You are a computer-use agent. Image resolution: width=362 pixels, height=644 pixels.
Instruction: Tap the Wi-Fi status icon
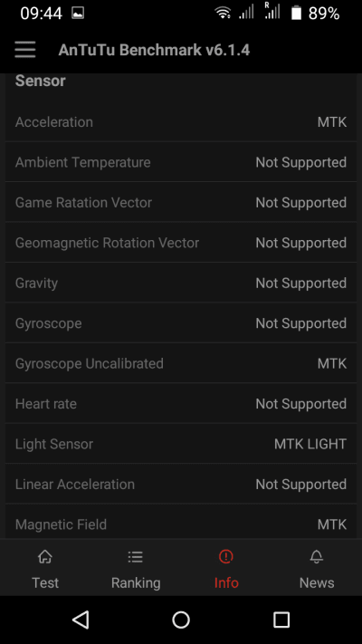[x=223, y=14]
